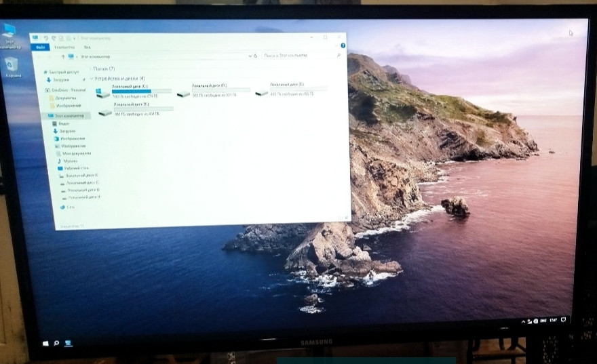This screenshot has width=597, height=364.
Task: Select Quick access in the navigation pane
Action: pyautogui.click(x=63, y=71)
